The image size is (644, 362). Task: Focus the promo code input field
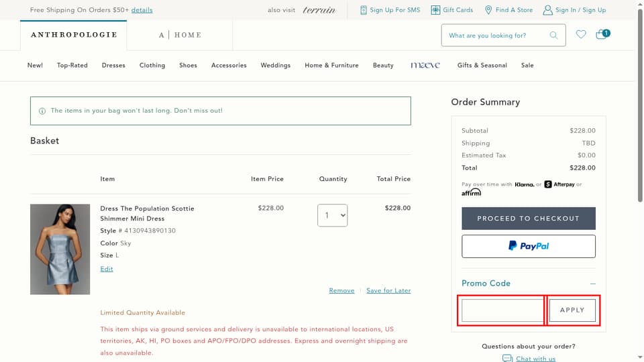[502, 310]
